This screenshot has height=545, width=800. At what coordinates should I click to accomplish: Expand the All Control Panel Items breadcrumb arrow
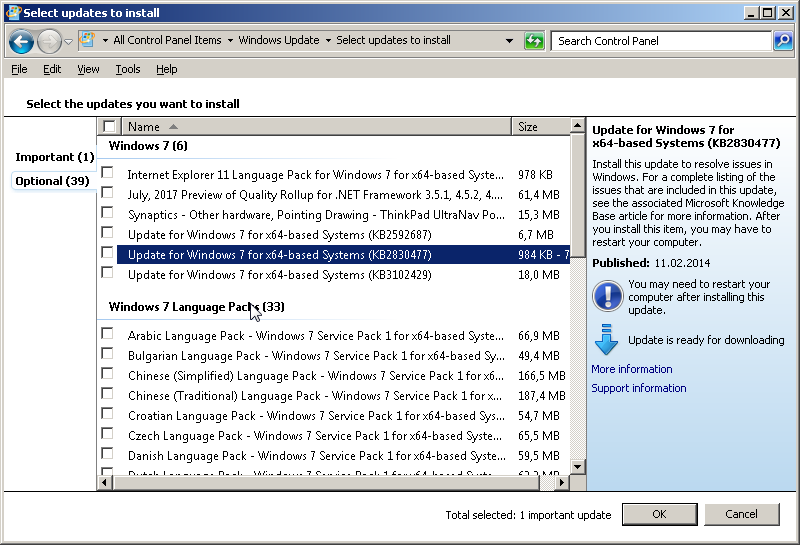click(230, 40)
